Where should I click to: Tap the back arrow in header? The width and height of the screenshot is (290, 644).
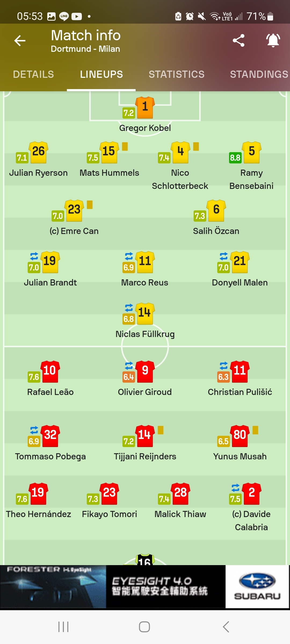coord(20,41)
